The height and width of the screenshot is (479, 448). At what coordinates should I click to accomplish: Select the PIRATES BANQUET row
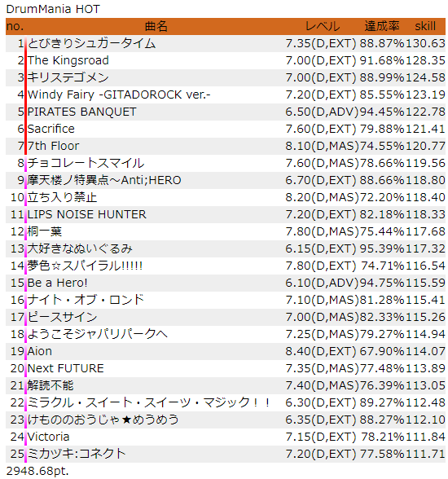[226, 112]
